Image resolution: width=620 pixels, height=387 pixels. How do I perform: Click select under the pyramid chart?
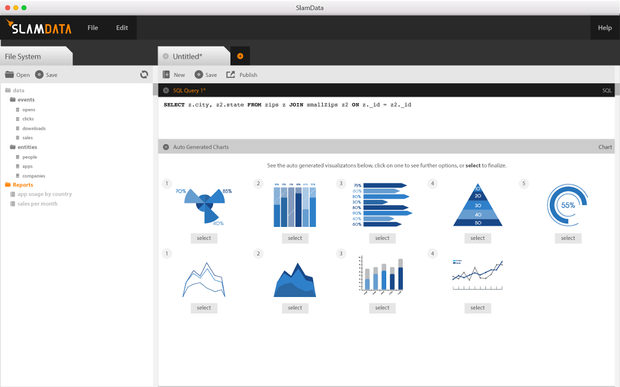pos(477,238)
